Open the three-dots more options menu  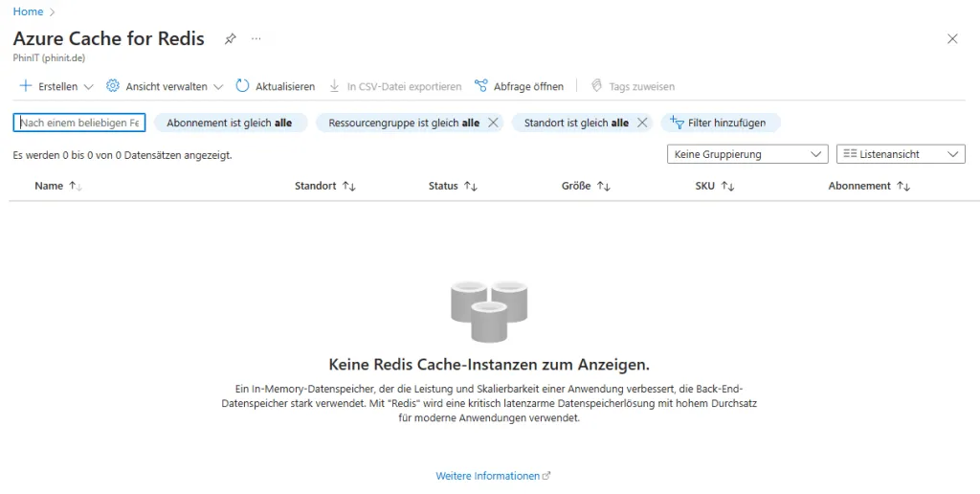256,39
